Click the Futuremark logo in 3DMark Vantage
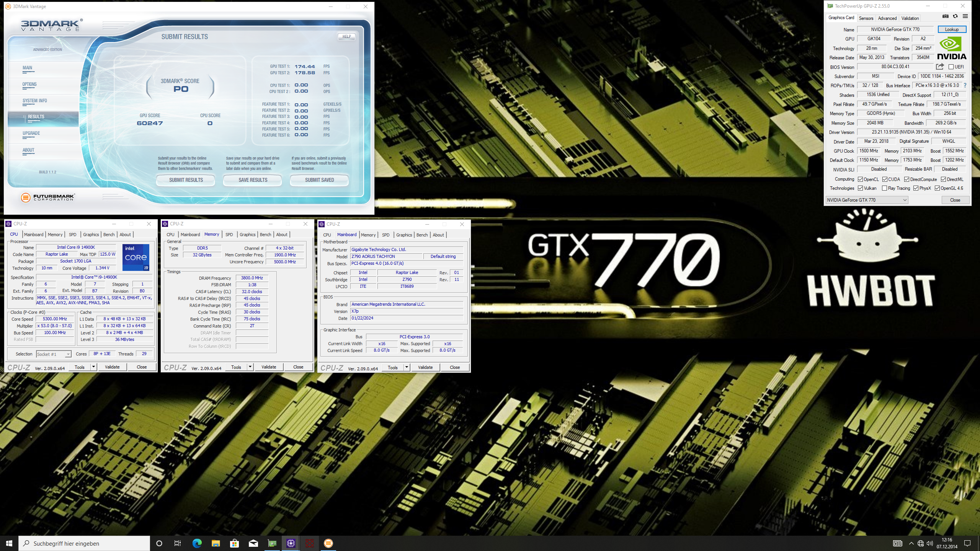 point(48,197)
